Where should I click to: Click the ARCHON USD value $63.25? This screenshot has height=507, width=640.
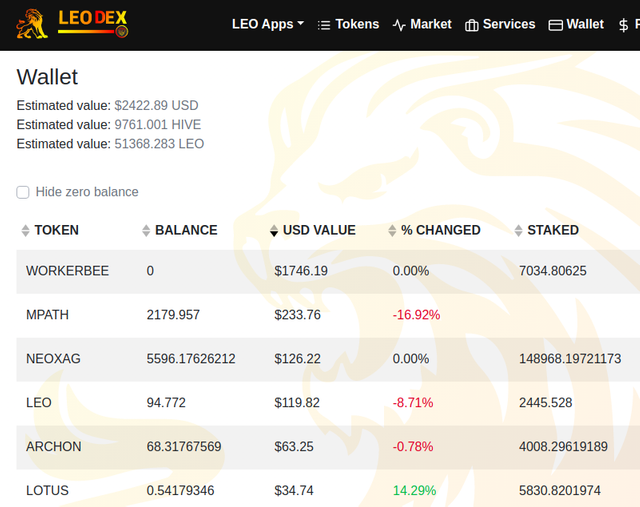294,447
